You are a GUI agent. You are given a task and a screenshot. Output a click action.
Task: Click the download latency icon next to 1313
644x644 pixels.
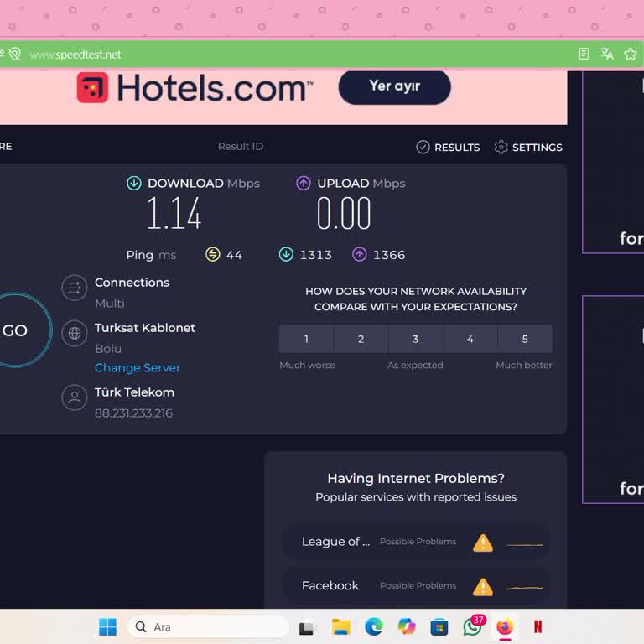click(286, 254)
